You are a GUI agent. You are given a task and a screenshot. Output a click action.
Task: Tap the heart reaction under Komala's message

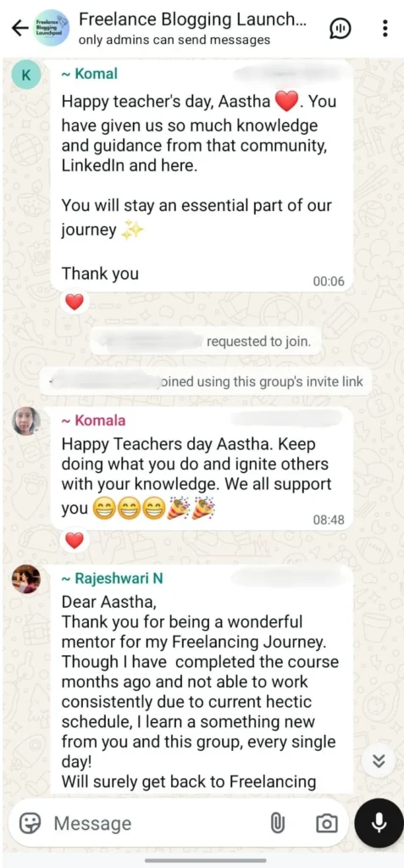(75, 540)
